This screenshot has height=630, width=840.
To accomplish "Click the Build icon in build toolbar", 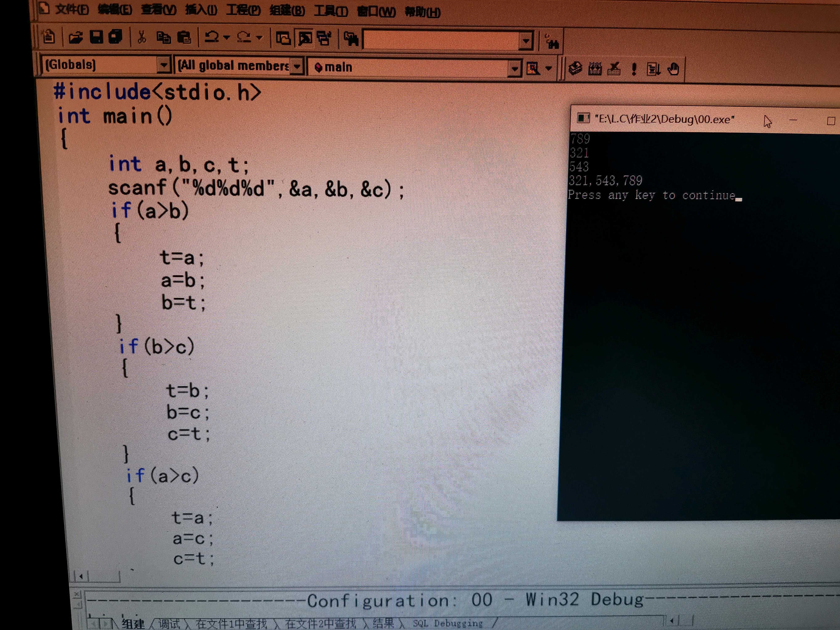I will coord(595,69).
